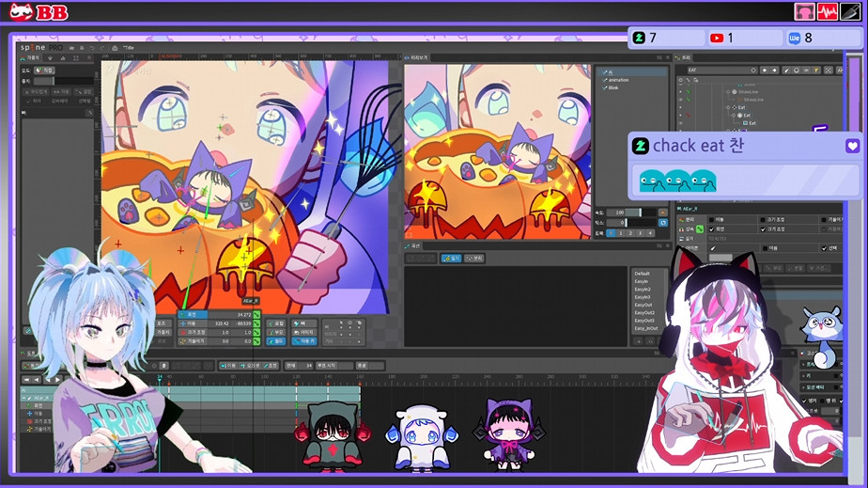Click the jump-to-first-frame playback button
Screen dimensions: 868x488
pos(26,380)
